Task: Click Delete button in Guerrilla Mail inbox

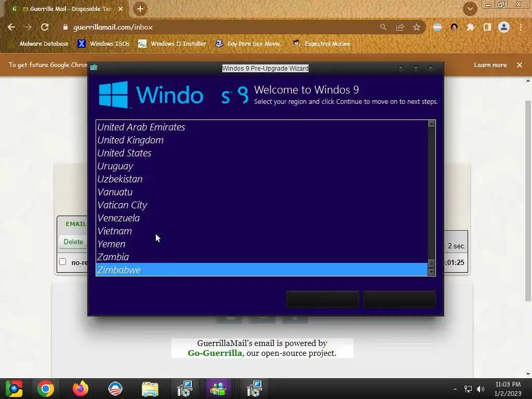Action: pyautogui.click(x=73, y=242)
